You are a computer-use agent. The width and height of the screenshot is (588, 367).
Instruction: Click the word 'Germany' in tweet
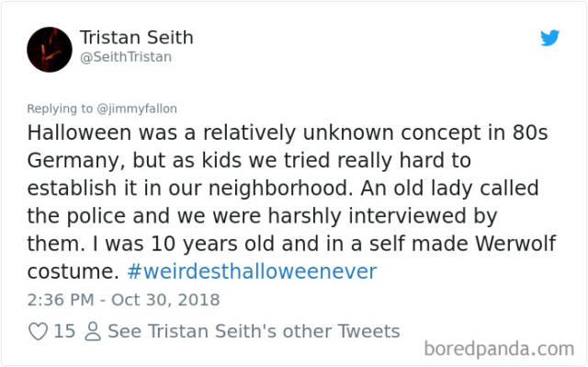75,161
